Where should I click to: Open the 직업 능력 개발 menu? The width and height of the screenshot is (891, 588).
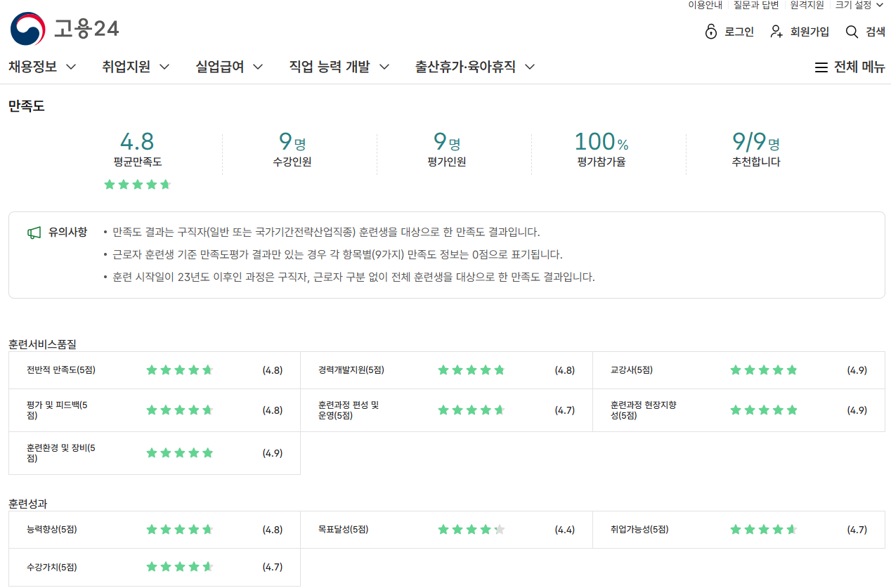[x=339, y=67]
